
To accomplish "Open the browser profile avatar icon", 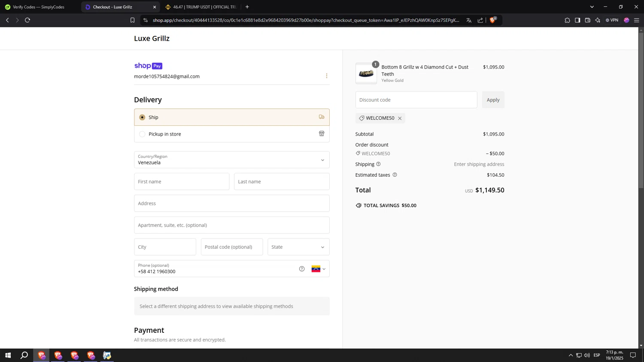I will 626,20.
